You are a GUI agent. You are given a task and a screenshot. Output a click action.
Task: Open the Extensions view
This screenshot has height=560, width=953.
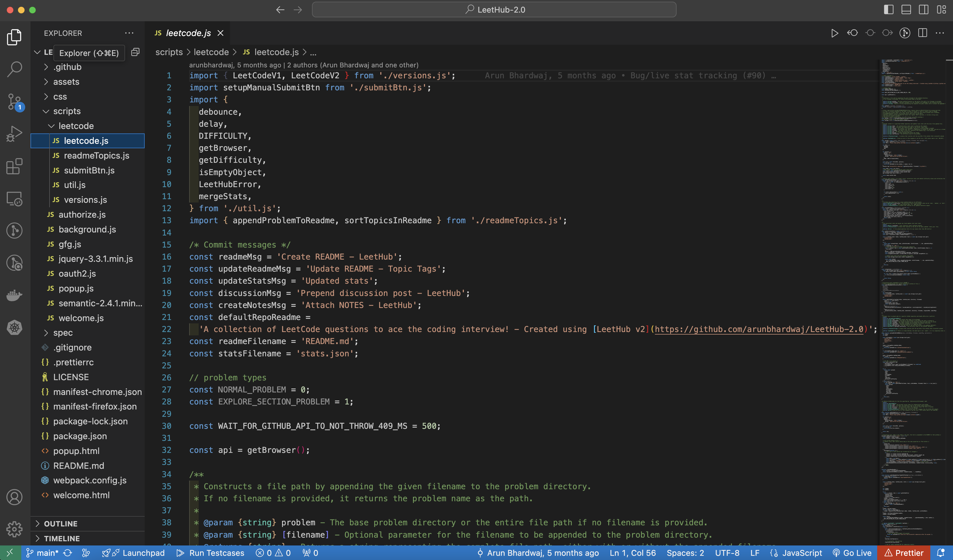[14, 166]
